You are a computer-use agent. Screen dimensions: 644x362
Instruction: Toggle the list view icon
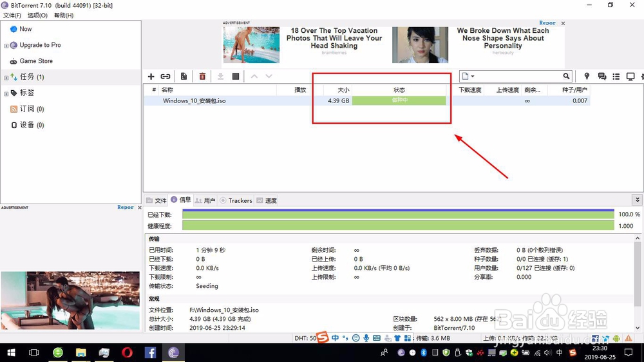pos(616,77)
